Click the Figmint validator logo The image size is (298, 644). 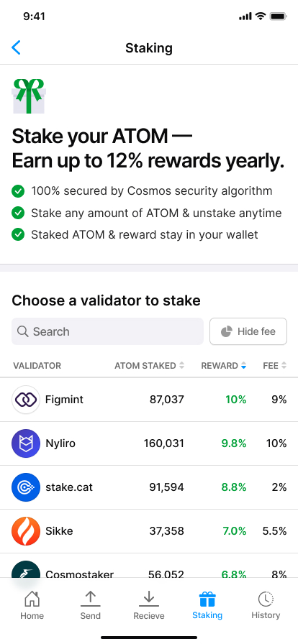pos(26,399)
